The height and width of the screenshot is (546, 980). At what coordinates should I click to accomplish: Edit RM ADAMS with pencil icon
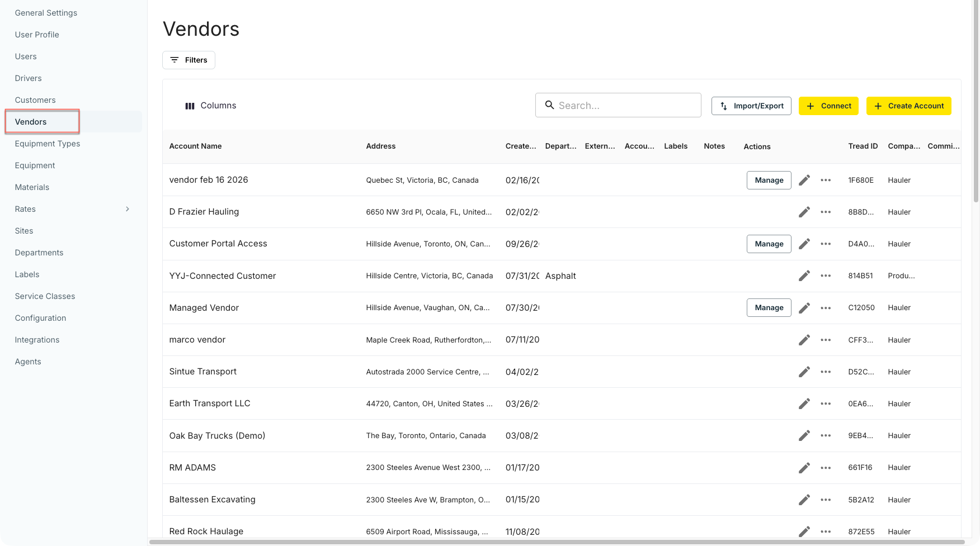804,468
